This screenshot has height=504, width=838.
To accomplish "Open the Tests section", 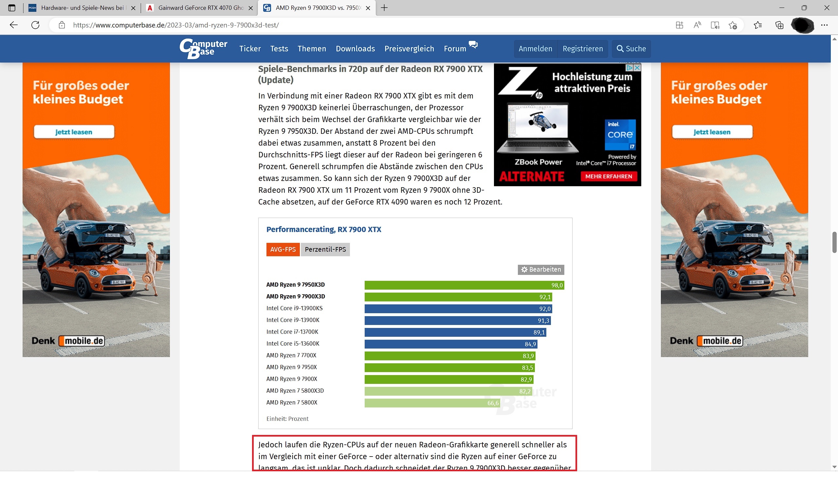I will coord(279,48).
